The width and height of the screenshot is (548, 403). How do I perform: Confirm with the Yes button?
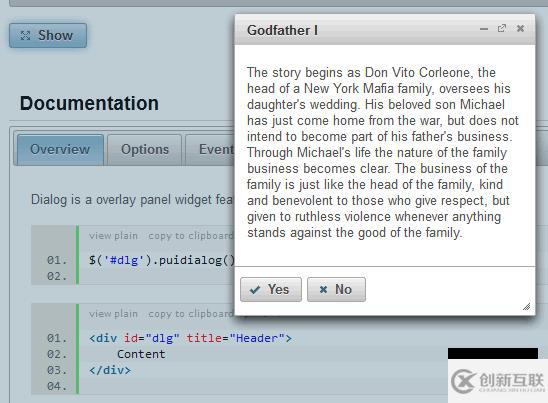point(271,289)
